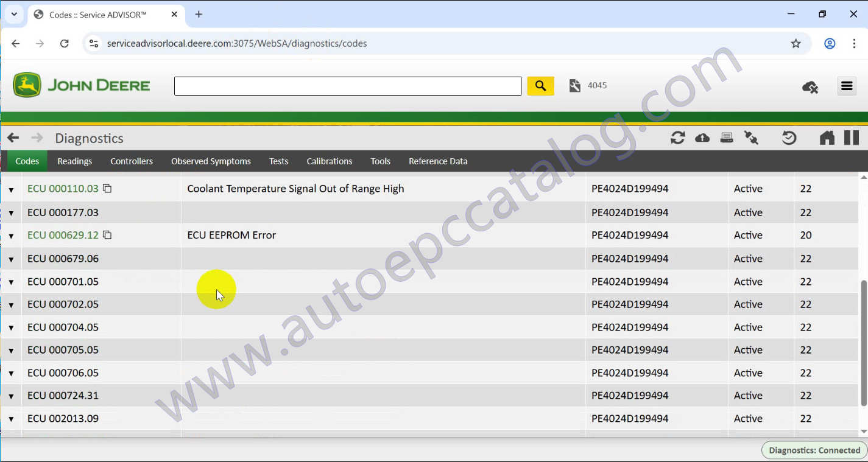The image size is (868, 462).
Task: Go to the home screen icon
Action: pos(827,138)
